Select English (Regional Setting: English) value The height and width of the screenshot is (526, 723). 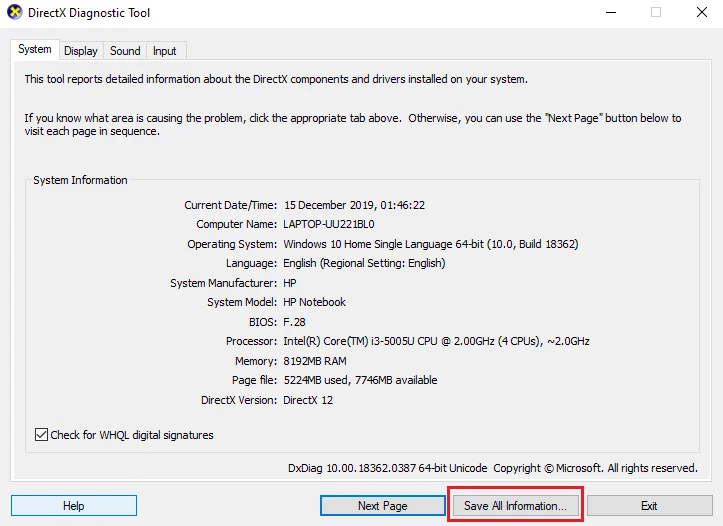tap(364, 263)
